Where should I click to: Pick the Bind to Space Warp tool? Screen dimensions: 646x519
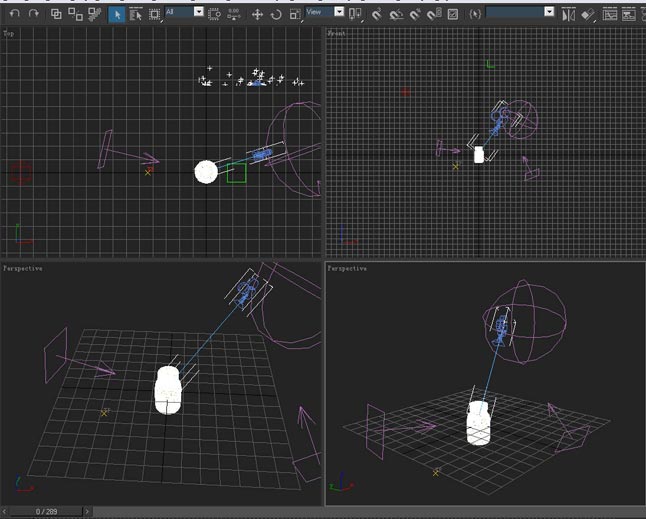pos(95,14)
